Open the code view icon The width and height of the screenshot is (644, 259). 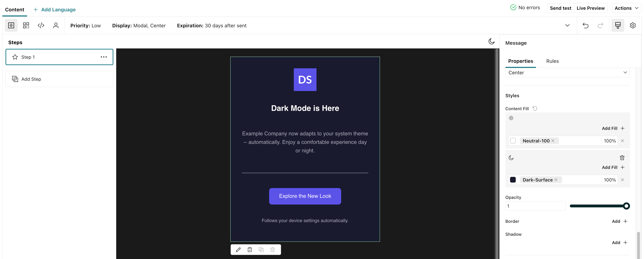[41, 26]
